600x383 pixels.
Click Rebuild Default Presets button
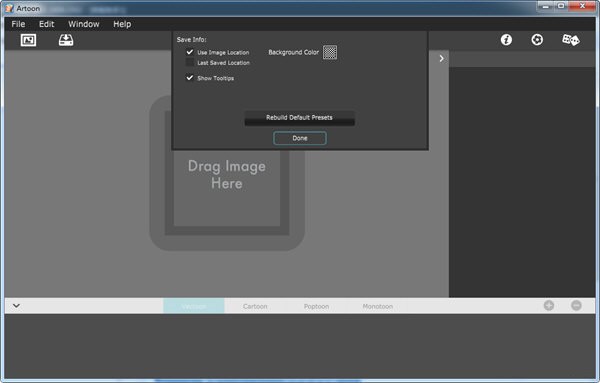pyautogui.click(x=299, y=118)
